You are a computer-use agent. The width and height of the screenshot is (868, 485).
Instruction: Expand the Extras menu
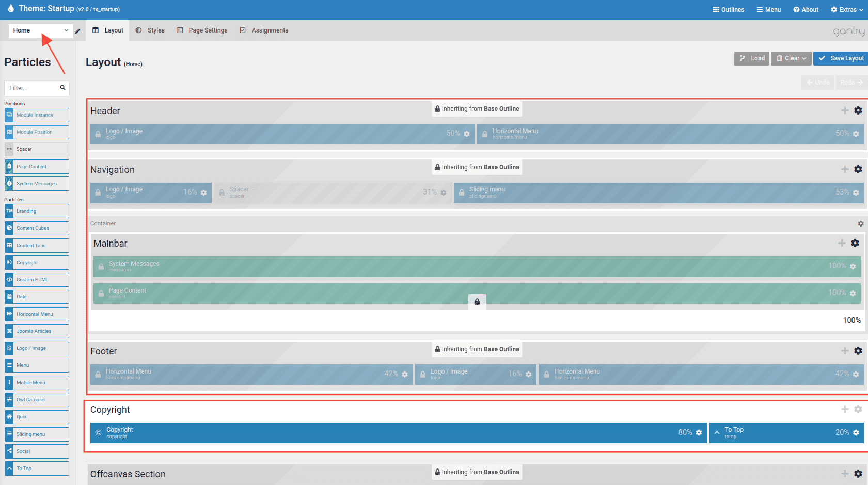coord(847,10)
